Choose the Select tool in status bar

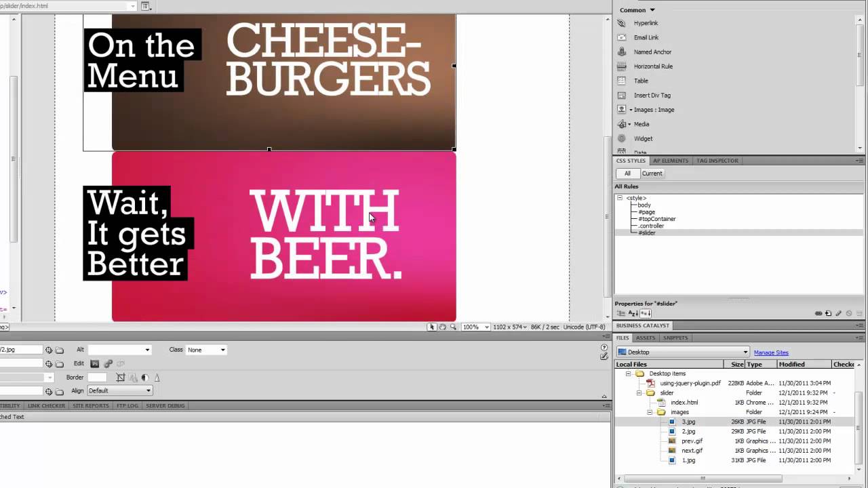coord(431,327)
